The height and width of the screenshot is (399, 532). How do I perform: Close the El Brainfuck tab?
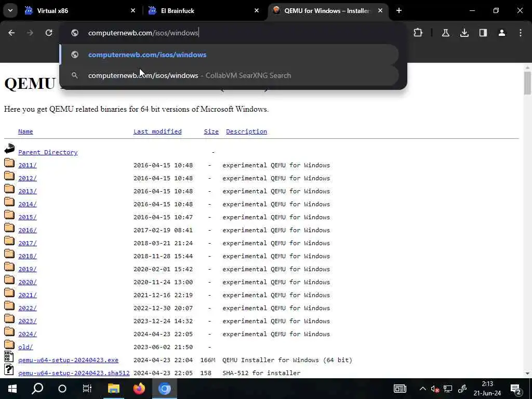click(257, 10)
